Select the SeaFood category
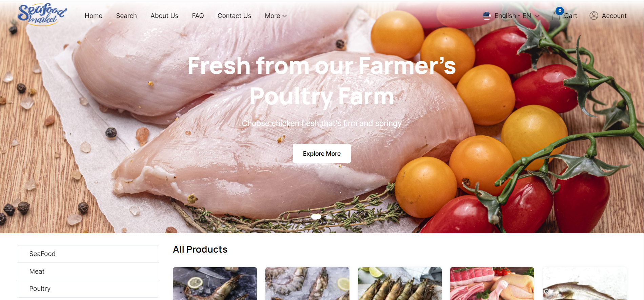The width and height of the screenshot is (644, 300). coord(88,254)
